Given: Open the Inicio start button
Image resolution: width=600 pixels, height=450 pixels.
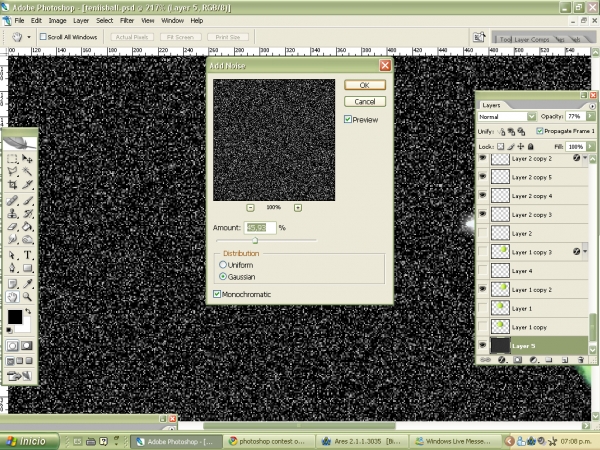Looking at the screenshot, I should [x=30, y=441].
